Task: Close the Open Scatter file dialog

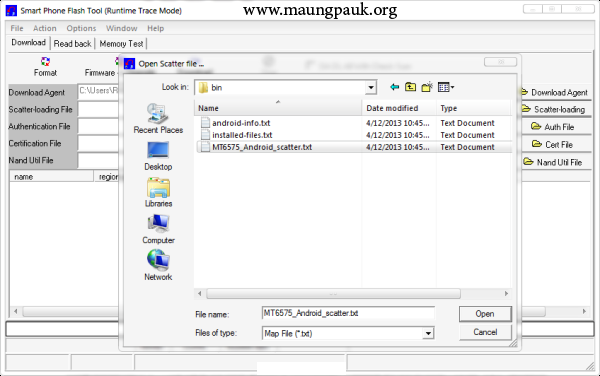Action: click(501, 62)
